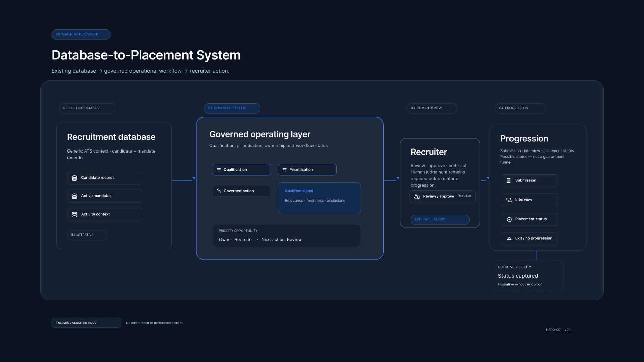This screenshot has height=362, width=644.
Task: Select the 04 Progression stage tag
Action: click(521, 108)
